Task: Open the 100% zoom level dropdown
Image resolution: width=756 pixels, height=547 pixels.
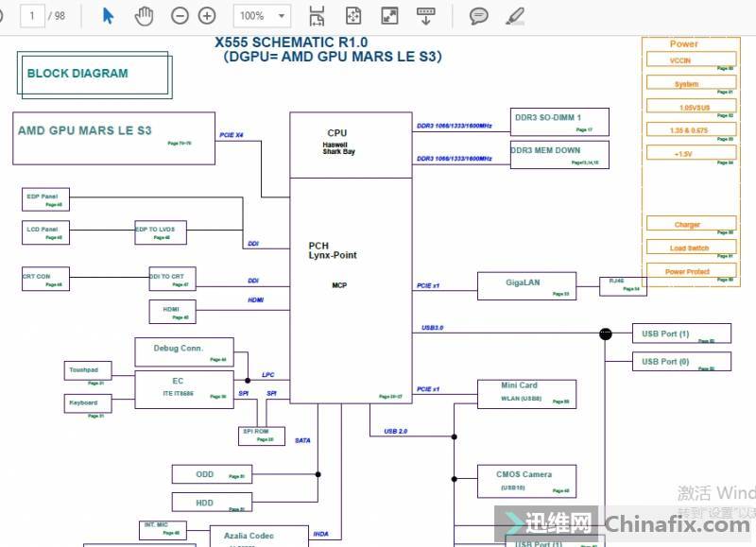Action: click(262, 16)
